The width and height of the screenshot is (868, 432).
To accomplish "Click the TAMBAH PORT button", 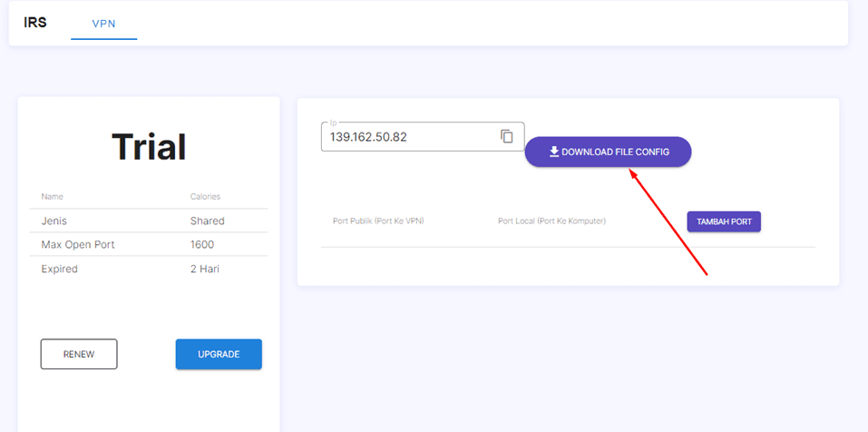I will point(723,221).
